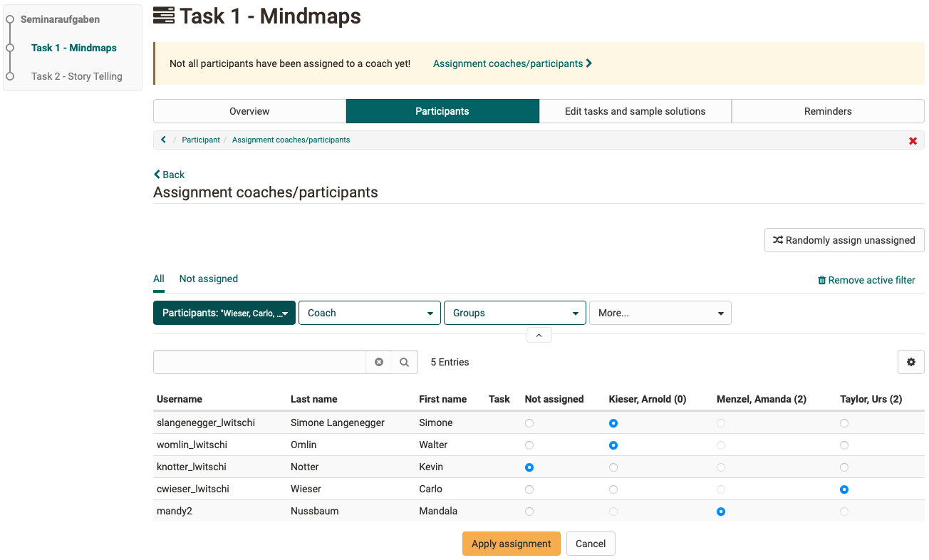
Task: Click the red X close icon in breadcrumb bar
Action: pos(913,140)
